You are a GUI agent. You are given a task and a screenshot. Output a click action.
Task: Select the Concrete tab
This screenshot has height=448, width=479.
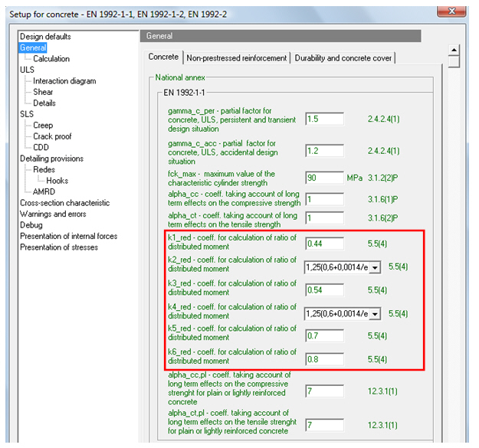point(163,57)
